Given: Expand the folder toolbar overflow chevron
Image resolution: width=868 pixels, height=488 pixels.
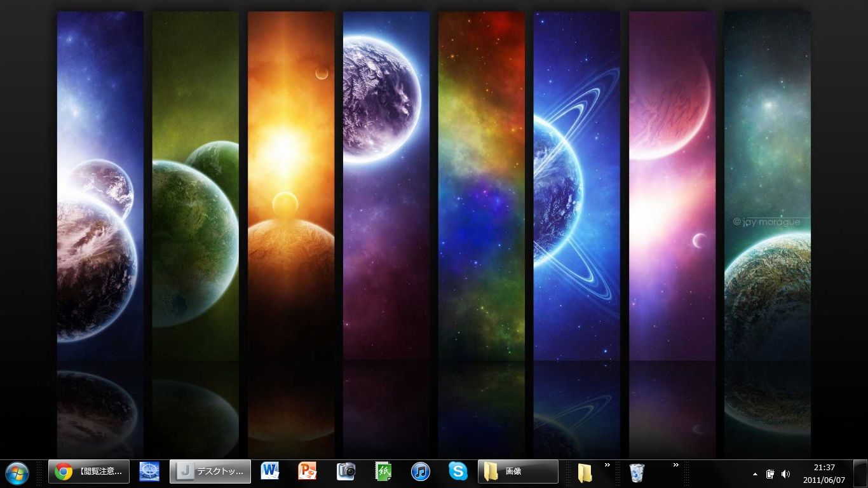Looking at the screenshot, I should coord(607,465).
